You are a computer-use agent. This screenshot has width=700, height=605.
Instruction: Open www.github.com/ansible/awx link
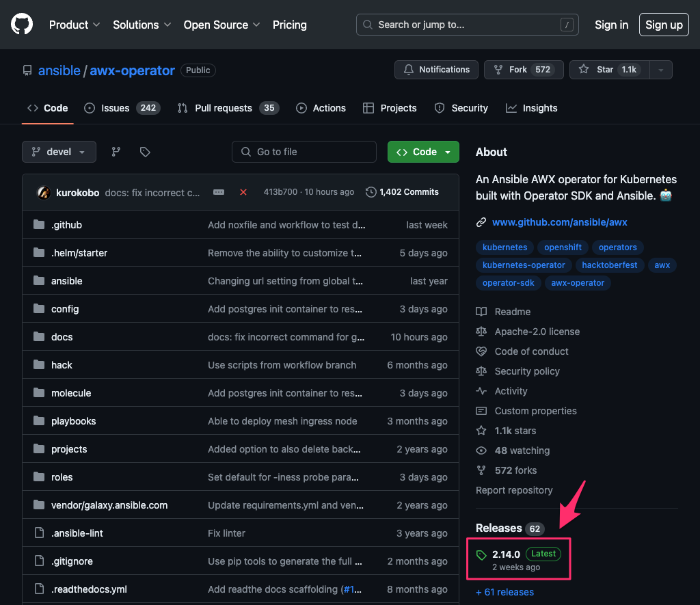559,222
